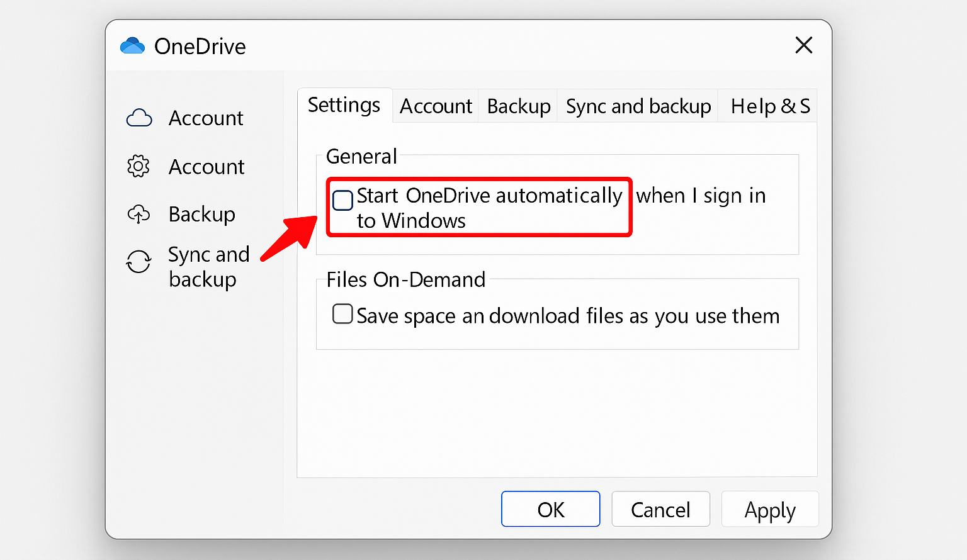The image size is (967, 560).
Task: Tick the Save space Files On-Demand checkbox
Action: 342,313
